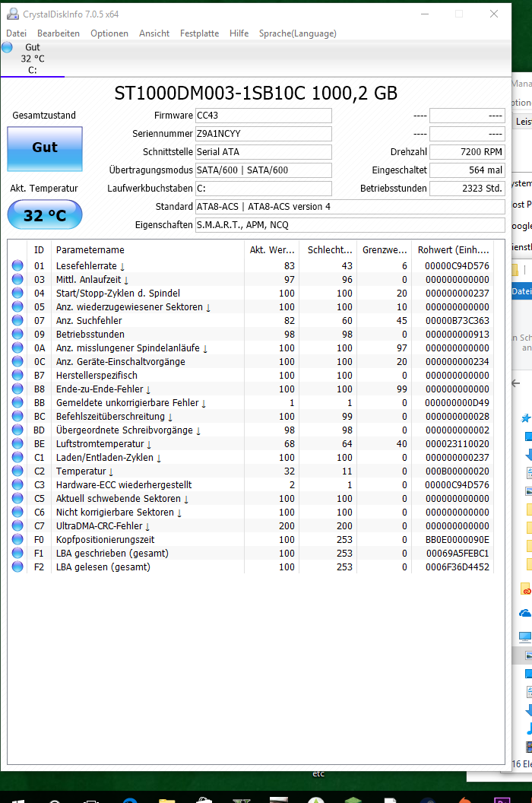Select the C: drive tab showing Gut 32 °C

point(33,59)
